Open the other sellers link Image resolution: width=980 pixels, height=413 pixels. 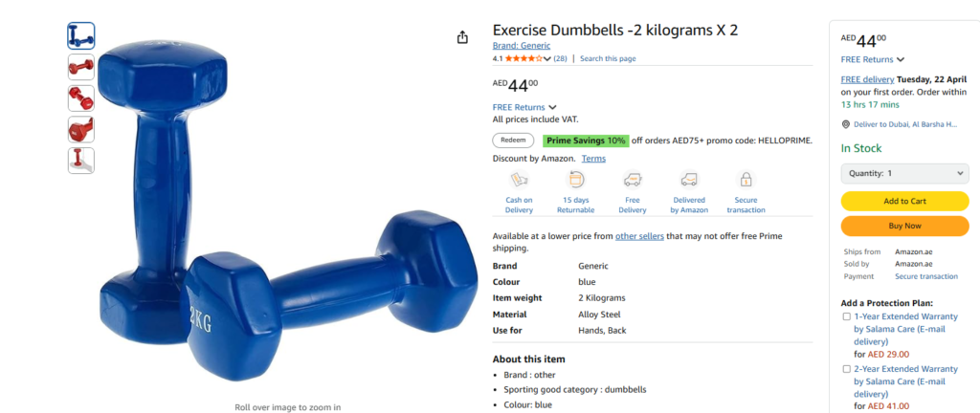pos(639,236)
